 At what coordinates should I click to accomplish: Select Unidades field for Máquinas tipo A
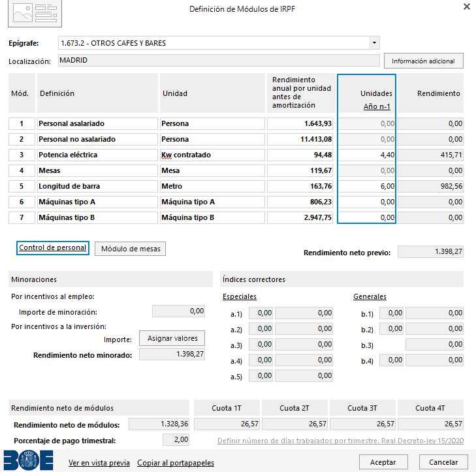[x=366, y=202]
